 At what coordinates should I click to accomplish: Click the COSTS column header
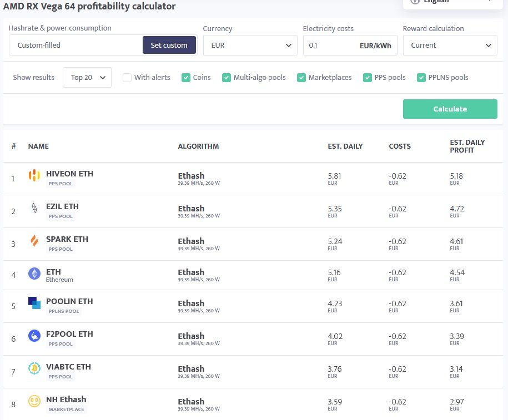[x=400, y=146]
